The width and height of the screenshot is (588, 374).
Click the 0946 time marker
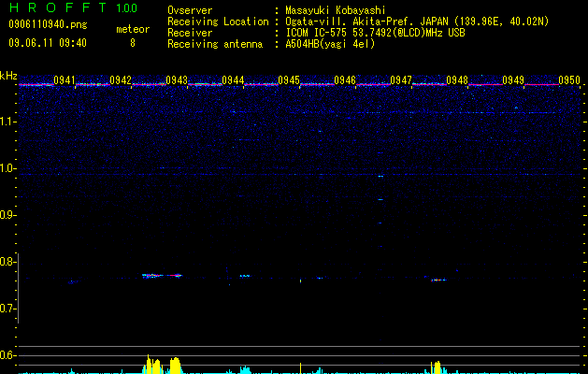point(345,80)
